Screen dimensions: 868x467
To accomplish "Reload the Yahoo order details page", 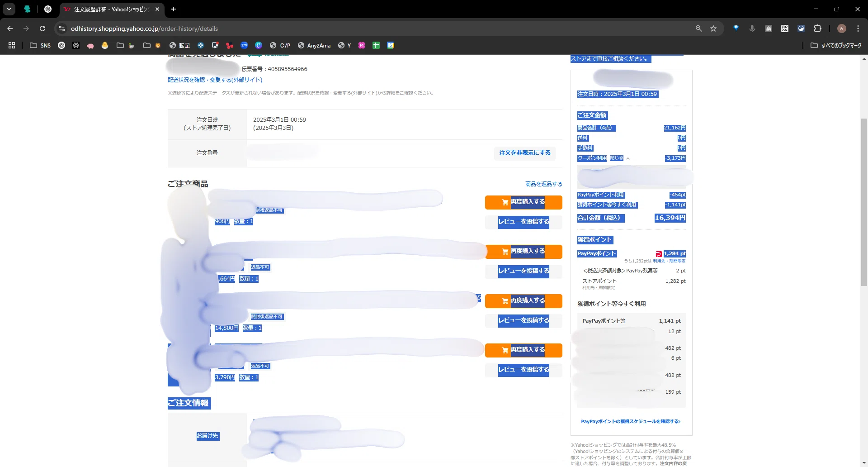I will point(42,29).
